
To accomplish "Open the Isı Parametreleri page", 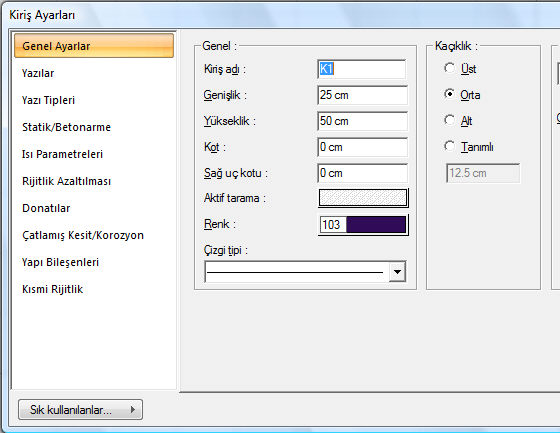I will click(x=62, y=154).
